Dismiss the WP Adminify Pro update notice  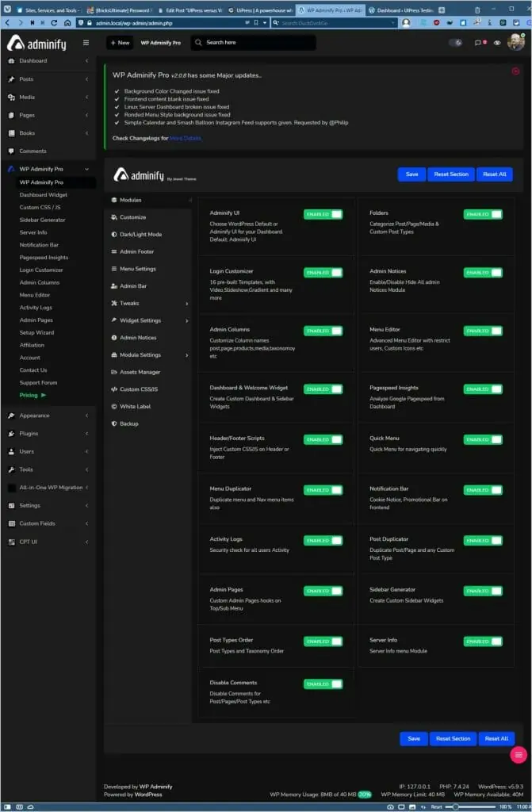(x=515, y=71)
